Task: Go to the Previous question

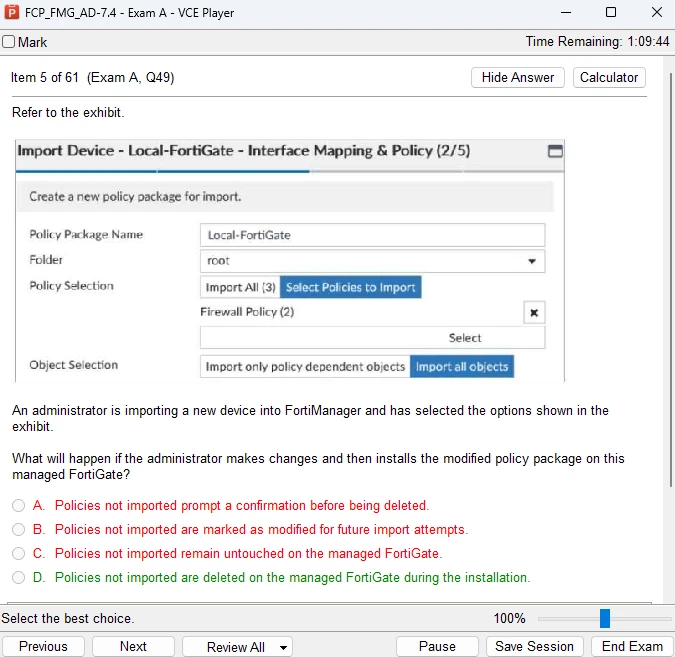Action: (43, 647)
